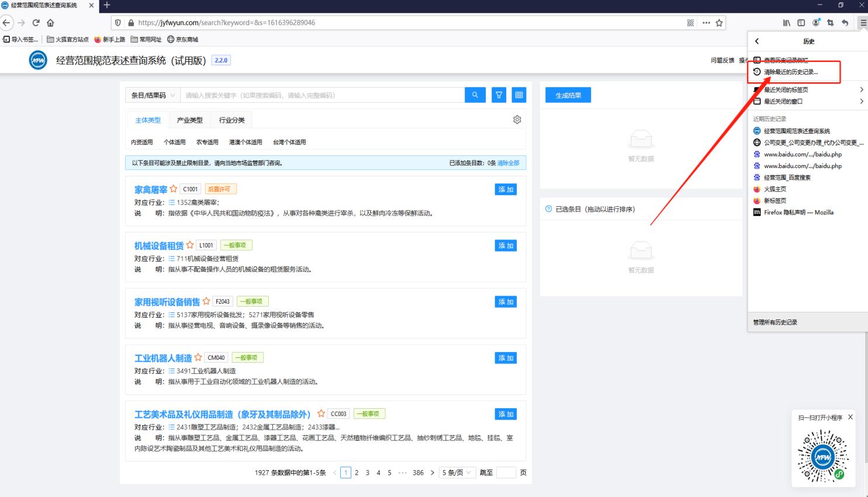
Task: Click the 生成结果 button
Action: 568,95
